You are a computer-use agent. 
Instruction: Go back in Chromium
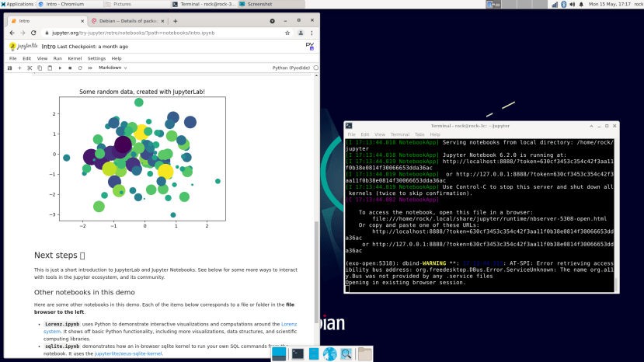[12, 33]
